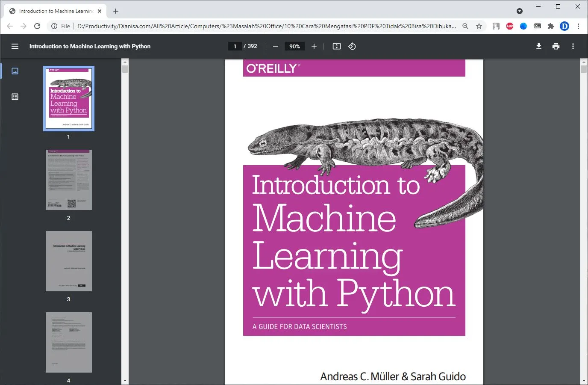Download the PDF file
The width and height of the screenshot is (588, 385).
click(539, 46)
